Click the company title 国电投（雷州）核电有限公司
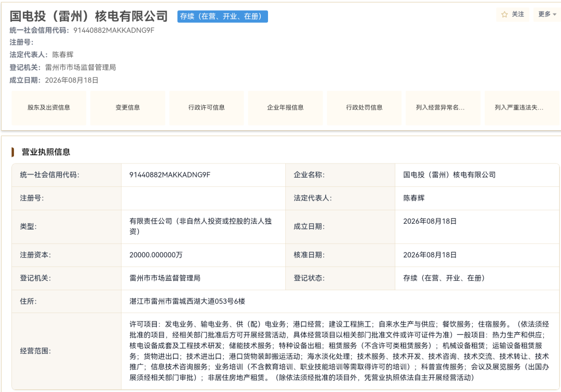Screen dimensions: 561x392 [89, 16]
